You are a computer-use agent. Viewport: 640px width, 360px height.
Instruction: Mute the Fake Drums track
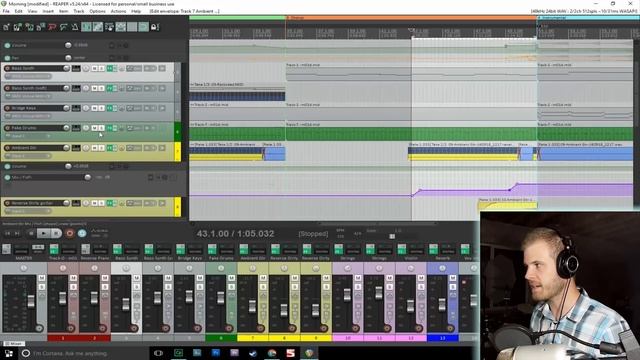tap(94, 128)
